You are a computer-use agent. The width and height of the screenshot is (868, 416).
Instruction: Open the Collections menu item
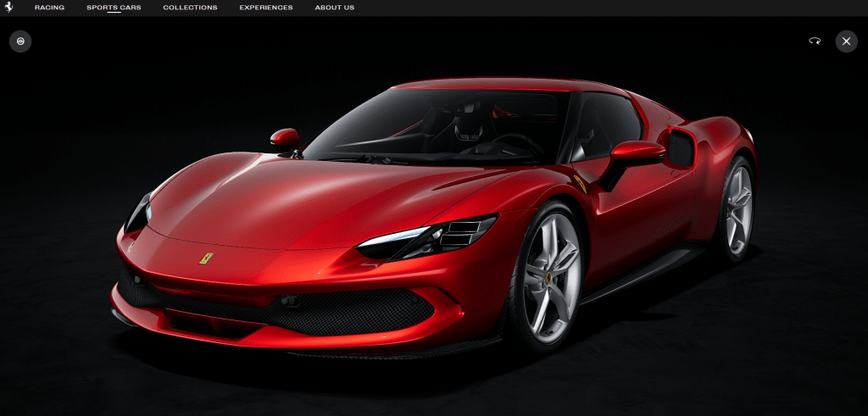click(190, 8)
